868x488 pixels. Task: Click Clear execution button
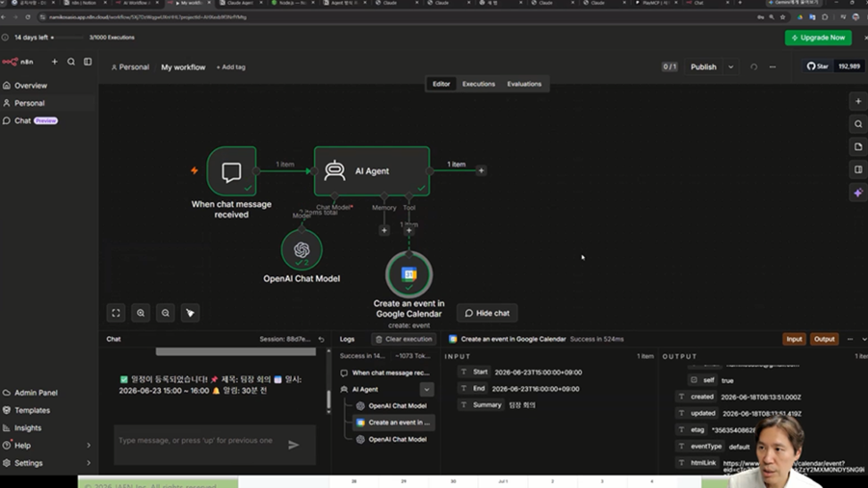pos(404,339)
